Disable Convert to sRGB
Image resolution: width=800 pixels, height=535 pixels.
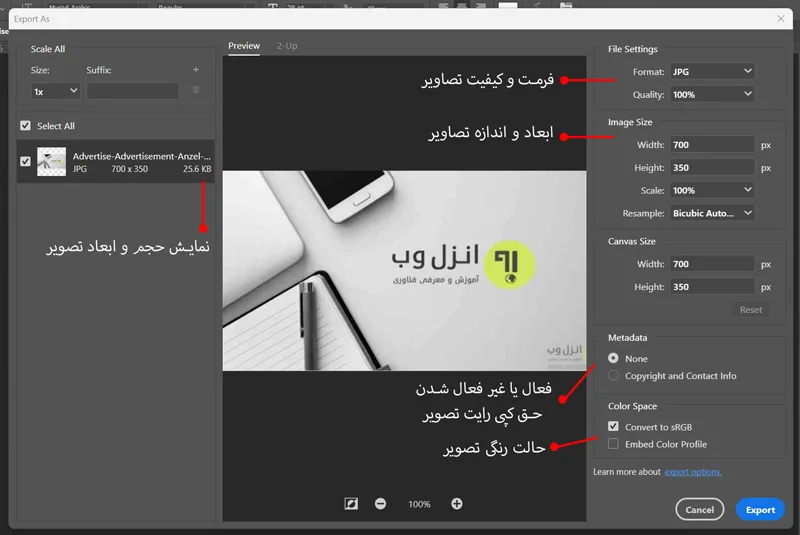point(613,426)
